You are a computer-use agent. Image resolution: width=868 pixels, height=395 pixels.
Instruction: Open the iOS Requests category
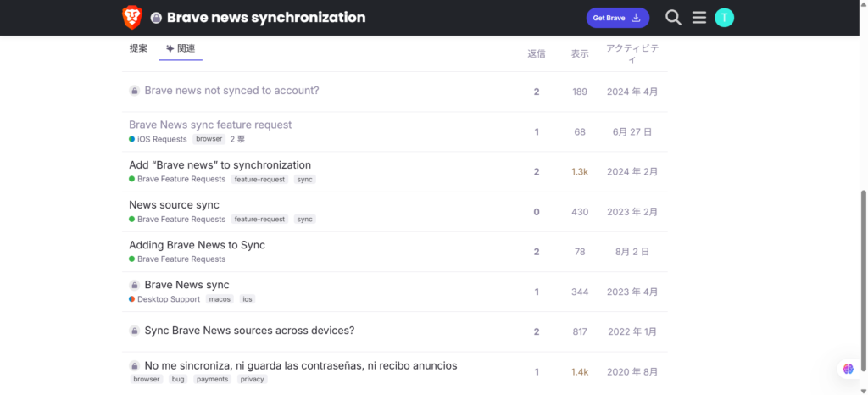pyautogui.click(x=158, y=139)
